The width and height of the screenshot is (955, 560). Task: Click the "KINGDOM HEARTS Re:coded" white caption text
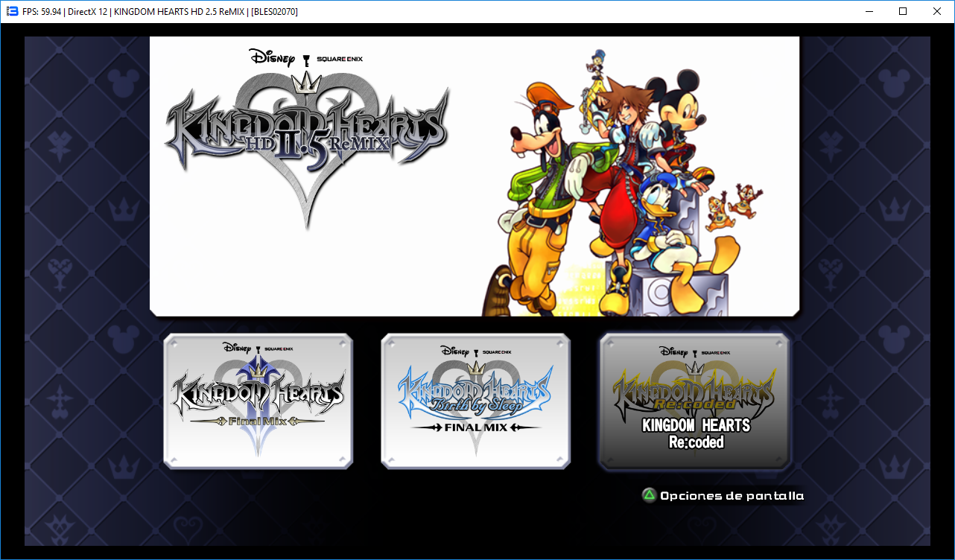click(695, 433)
